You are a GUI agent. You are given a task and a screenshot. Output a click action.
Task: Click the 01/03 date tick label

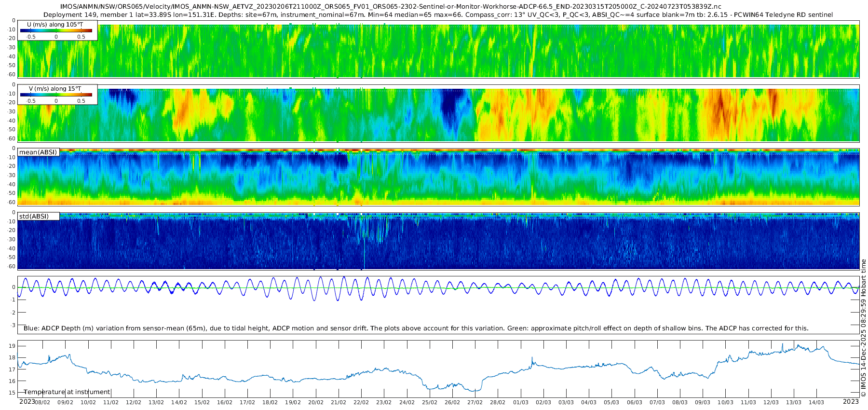(521, 402)
